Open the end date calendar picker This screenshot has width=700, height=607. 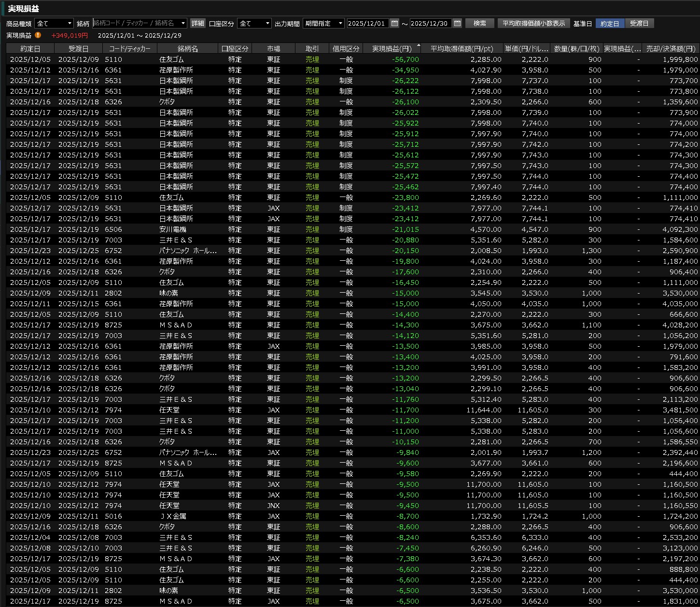click(x=457, y=23)
